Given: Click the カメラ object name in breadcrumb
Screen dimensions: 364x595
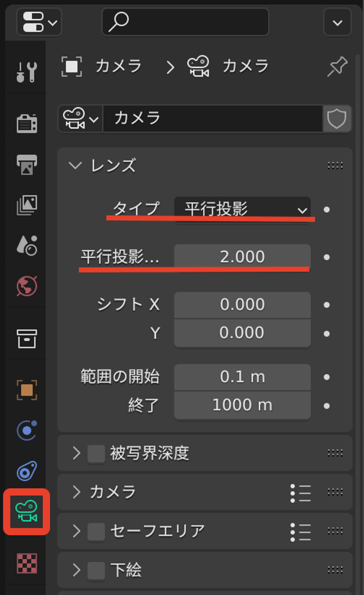Looking at the screenshot, I should point(119,66).
